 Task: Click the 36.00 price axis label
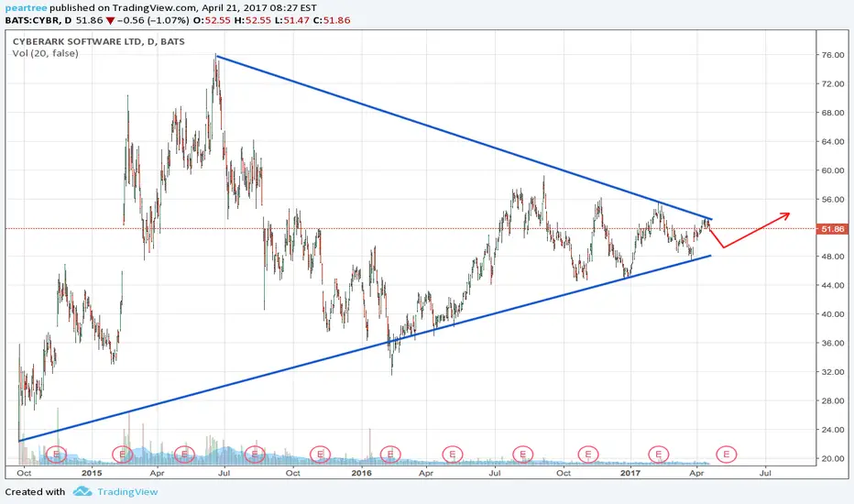tap(833, 344)
